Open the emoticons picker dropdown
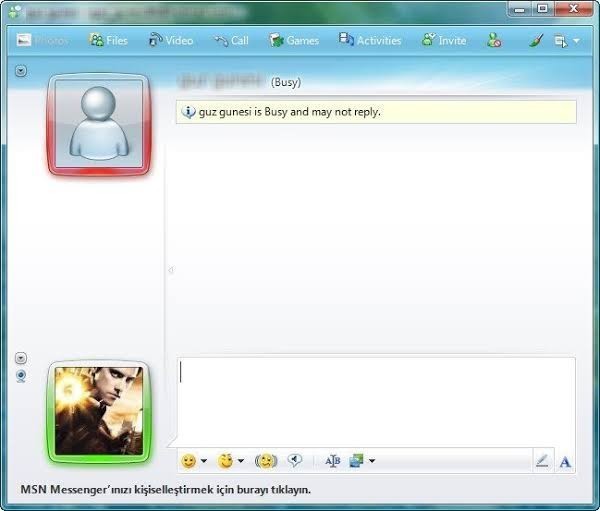The height and width of the screenshot is (511, 600). (x=204, y=460)
